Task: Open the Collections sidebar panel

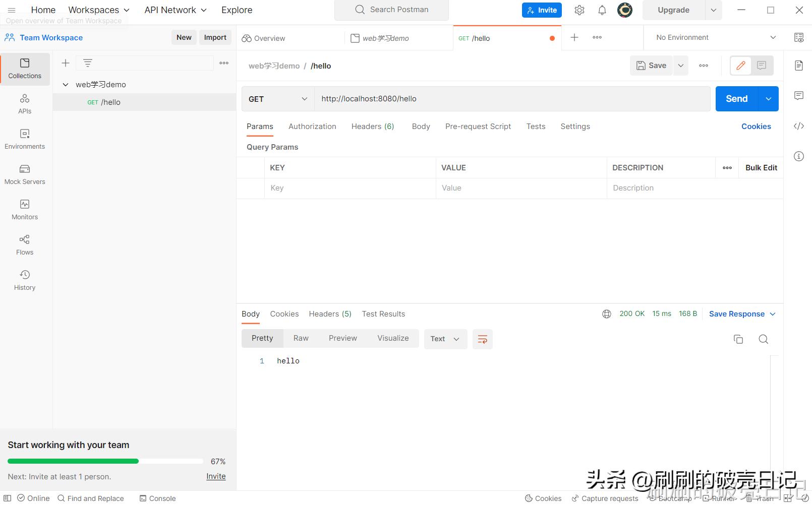Action: [24, 69]
